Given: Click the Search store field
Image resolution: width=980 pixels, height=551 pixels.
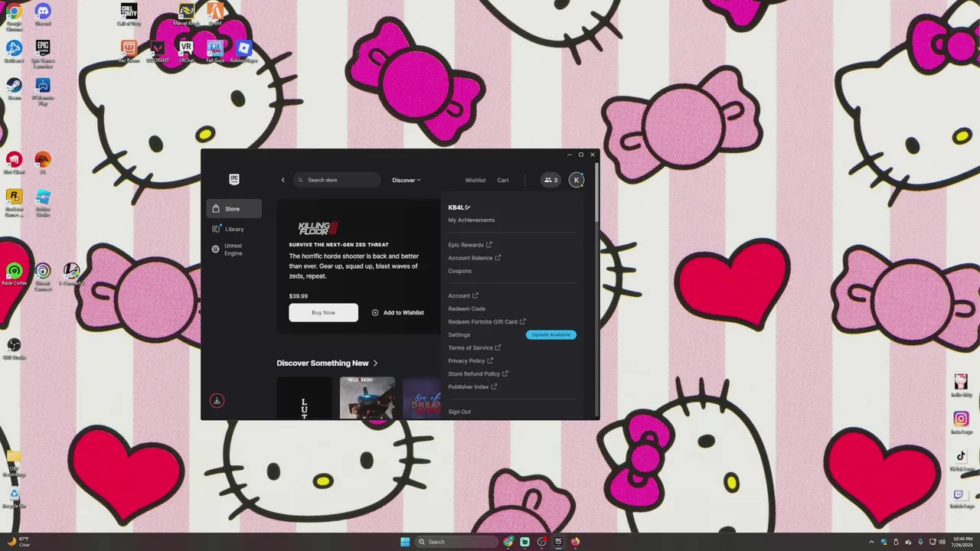Looking at the screenshot, I should pyautogui.click(x=337, y=180).
